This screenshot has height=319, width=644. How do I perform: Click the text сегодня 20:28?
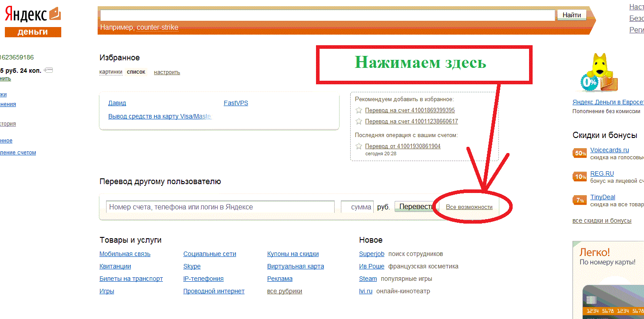tap(381, 154)
